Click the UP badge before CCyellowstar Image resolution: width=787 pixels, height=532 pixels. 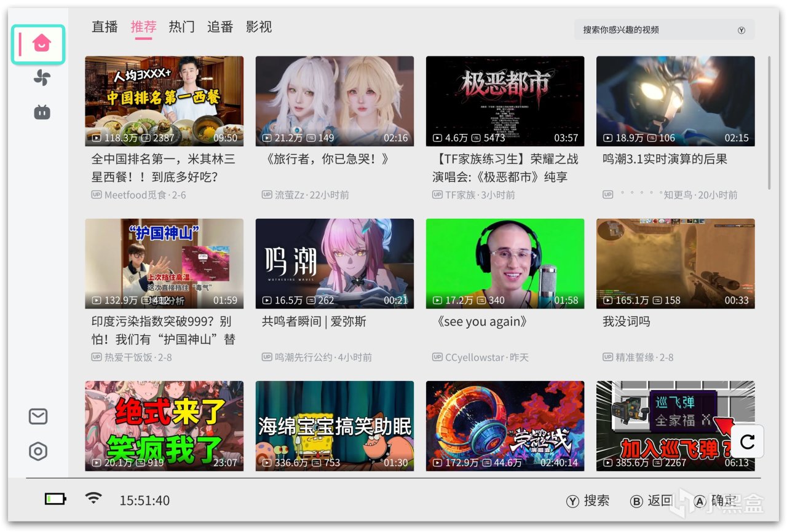point(437,357)
